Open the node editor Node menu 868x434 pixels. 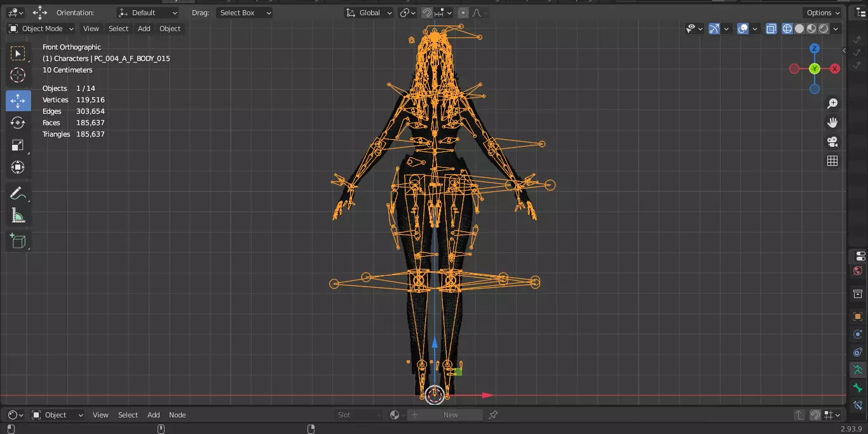[177, 415]
